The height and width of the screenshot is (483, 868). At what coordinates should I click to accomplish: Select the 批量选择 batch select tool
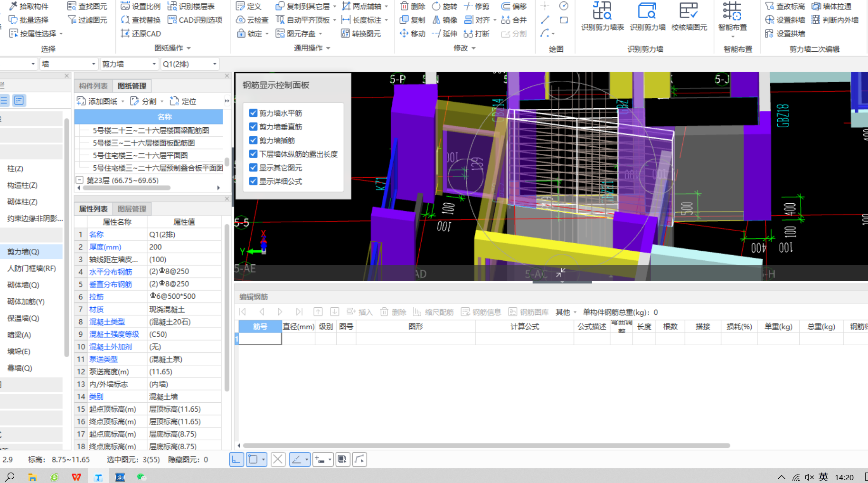pyautogui.click(x=28, y=20)
